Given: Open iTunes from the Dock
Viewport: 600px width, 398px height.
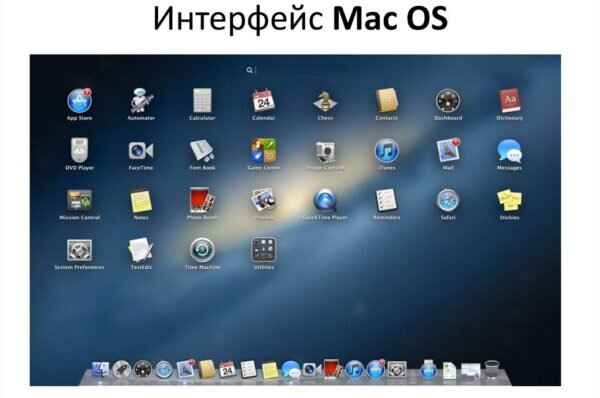Looking at the screenshot, I should [x=354, y=370].
